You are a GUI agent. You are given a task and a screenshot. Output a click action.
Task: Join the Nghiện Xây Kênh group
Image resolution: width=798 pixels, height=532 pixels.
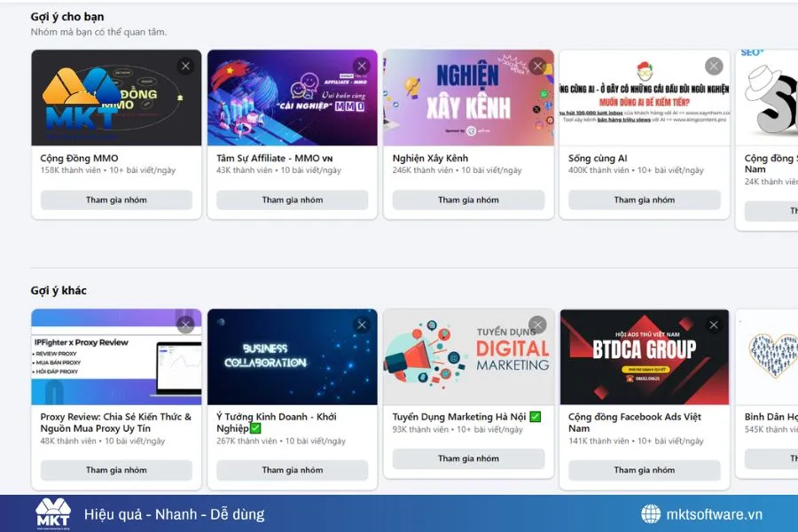(468, 199)
